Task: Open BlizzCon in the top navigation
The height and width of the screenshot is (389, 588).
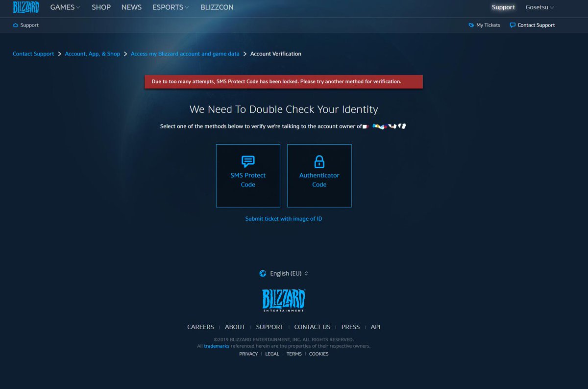Action: (x=217, y=7)
